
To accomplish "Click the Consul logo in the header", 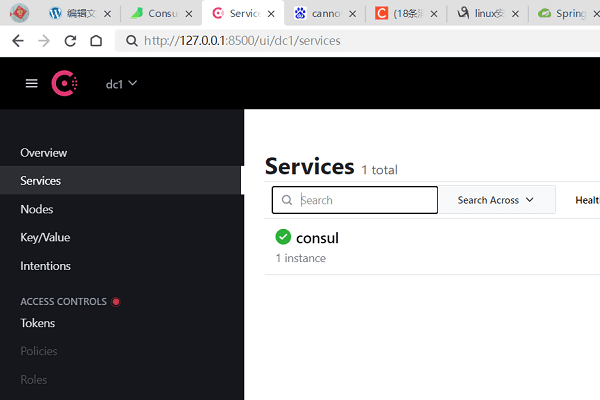I will click(65, 83).
